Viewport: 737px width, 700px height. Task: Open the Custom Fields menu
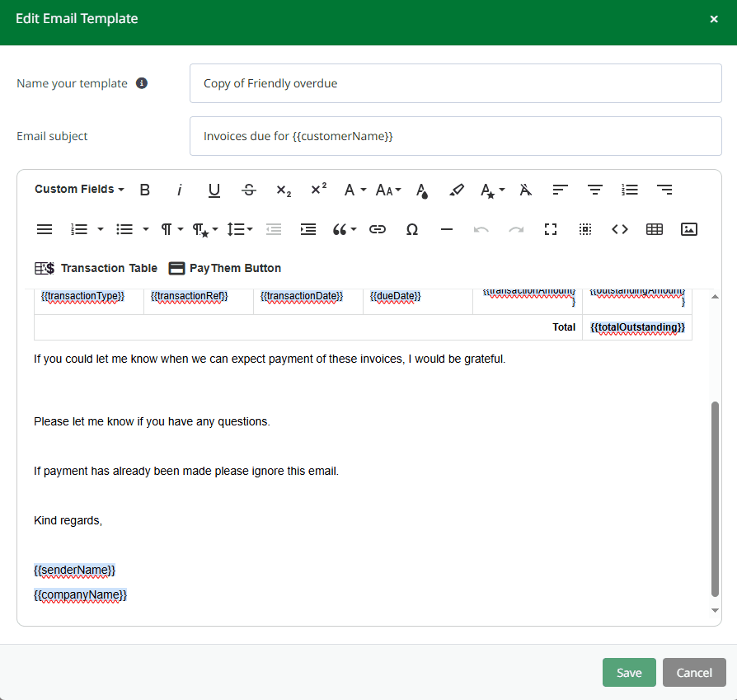click(x=79, y=189)
